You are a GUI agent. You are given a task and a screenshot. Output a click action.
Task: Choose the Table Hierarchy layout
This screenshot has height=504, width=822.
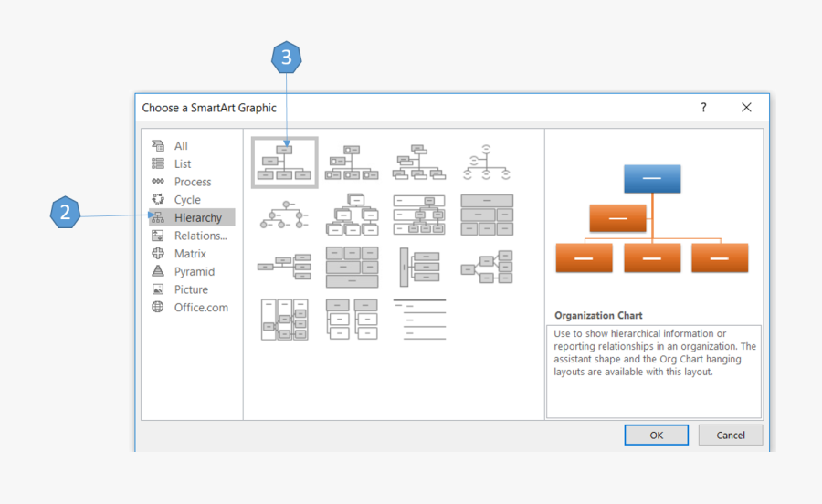487,215
